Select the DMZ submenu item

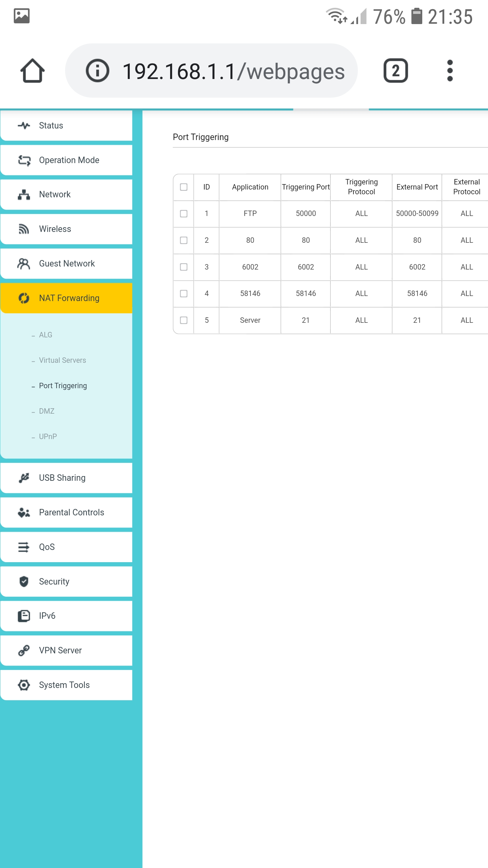tap(46, 411)
